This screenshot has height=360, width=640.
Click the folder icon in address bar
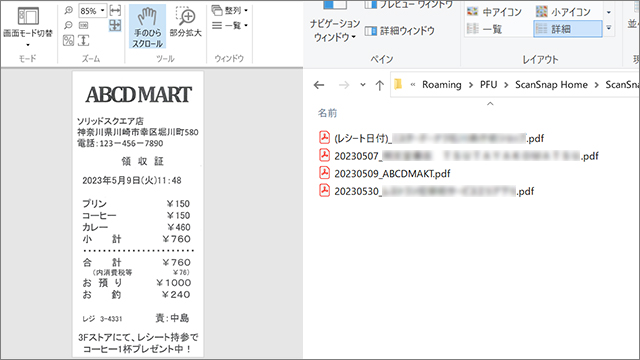(398, 84)
